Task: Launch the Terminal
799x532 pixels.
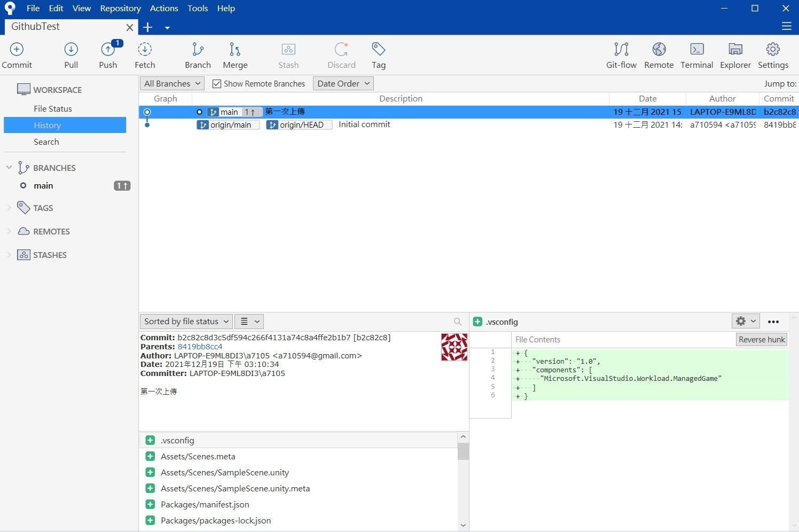Action: pyautogui.click(x=696, y=56)
